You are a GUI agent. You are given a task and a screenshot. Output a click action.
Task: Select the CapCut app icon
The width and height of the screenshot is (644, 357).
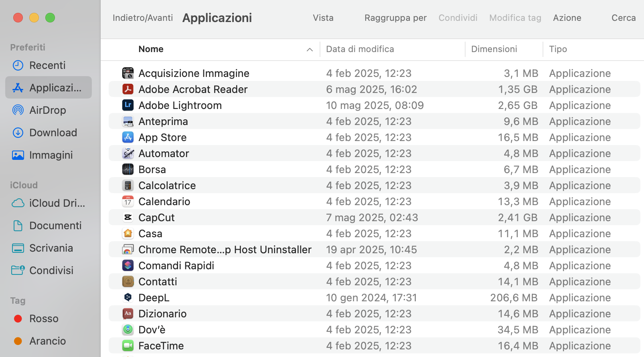128,217
